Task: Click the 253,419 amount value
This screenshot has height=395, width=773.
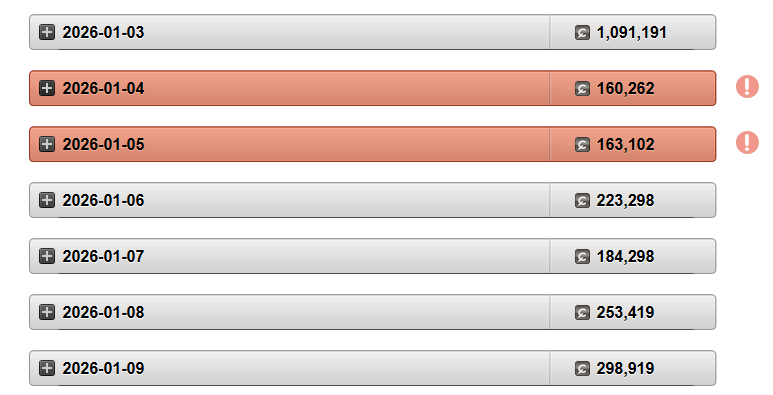Action: coord(625,313)
